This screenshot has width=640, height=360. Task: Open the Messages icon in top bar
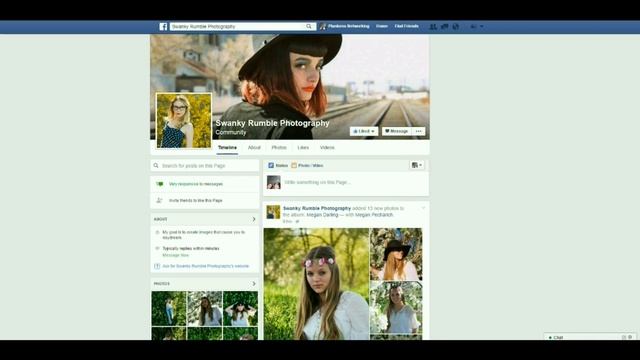(x=444, y=27)
